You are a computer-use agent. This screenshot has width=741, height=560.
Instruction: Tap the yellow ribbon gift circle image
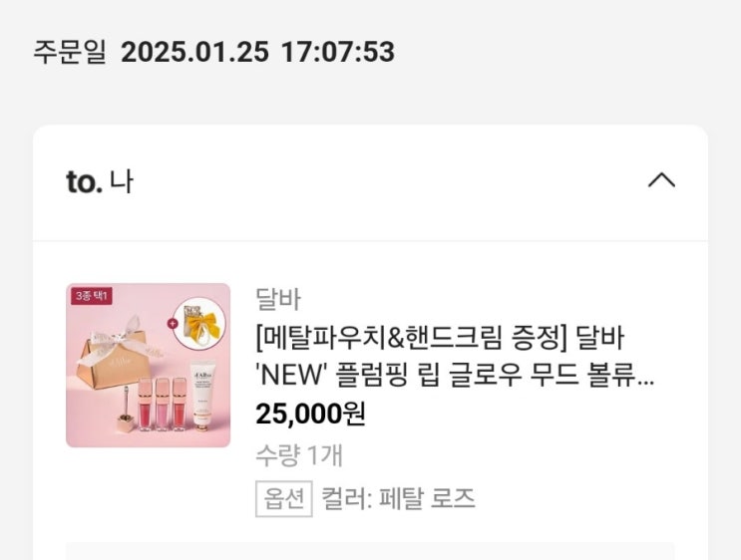pos(199,324)
